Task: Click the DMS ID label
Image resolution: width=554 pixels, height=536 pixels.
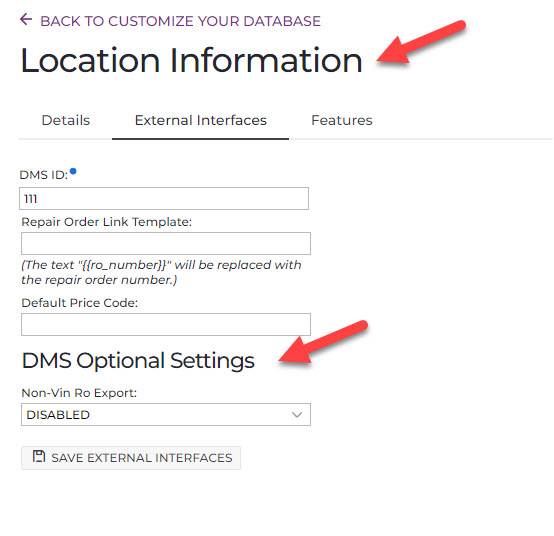Action: click(43, 175)
